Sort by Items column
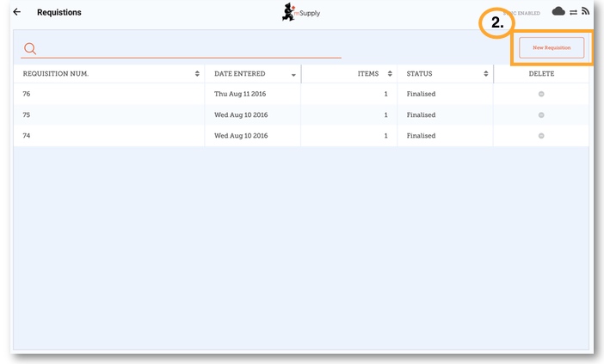The width and height of the screenshot is (604, 364). point(348,74)
